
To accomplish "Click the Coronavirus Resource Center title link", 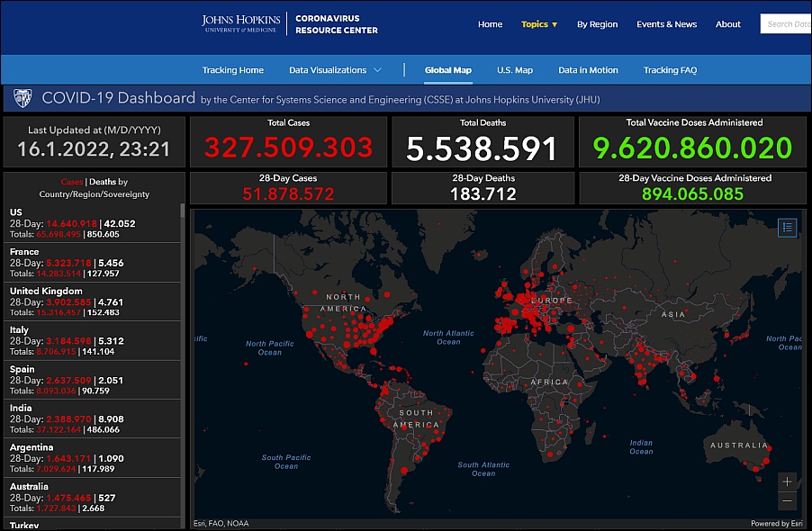I will click(x=337, y=24).
